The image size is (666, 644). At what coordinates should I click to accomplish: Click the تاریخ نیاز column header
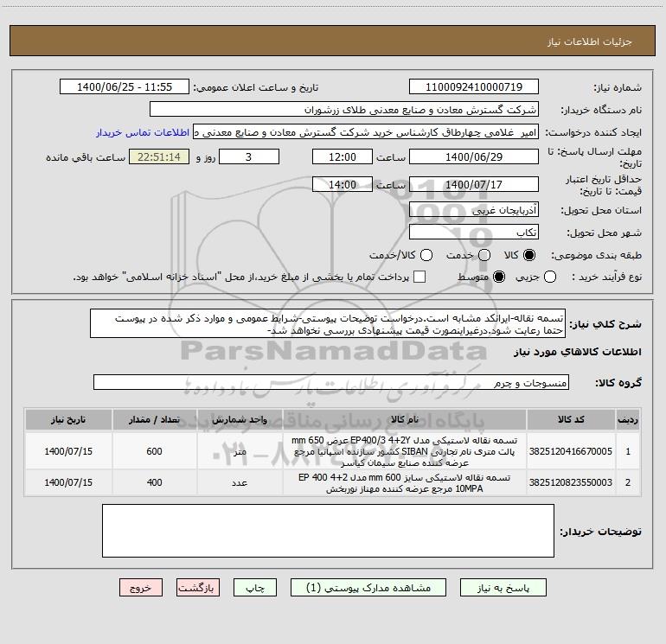(x=68, y=419)
